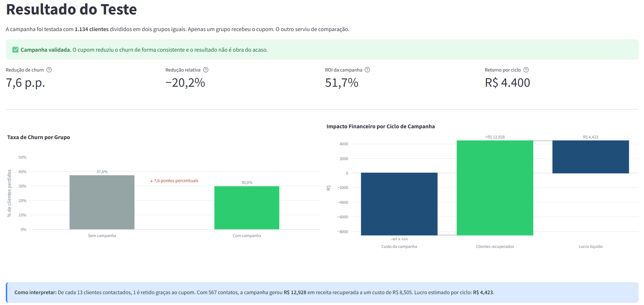The width and height of the screenshot is (644, 305).
Task: Click the Como interpretar label in blue box
Action: 35,292
